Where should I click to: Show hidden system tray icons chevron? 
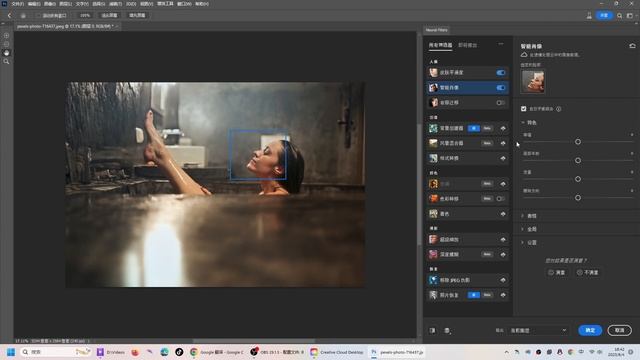(507, 352)
